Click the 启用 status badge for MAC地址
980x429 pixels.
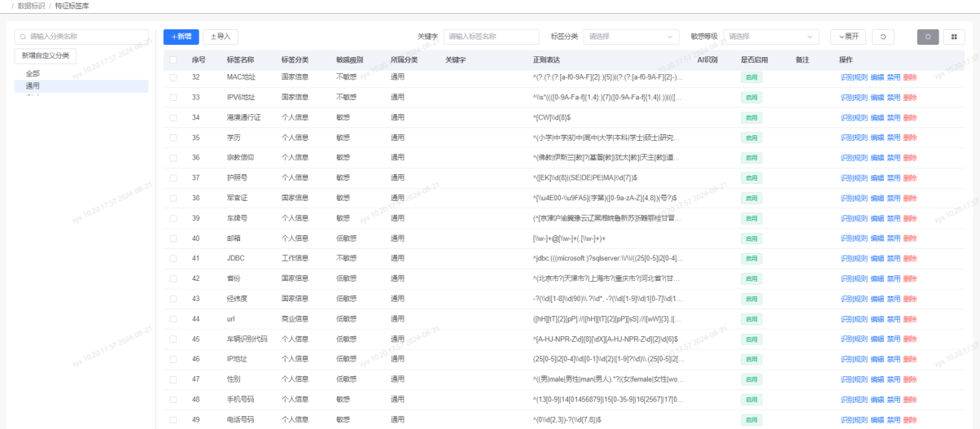[x=751, y=77]
